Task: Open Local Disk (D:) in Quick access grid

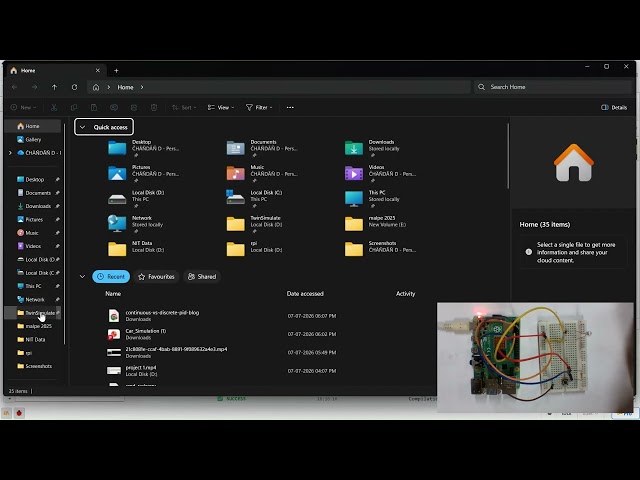Action: pos(136,199)
